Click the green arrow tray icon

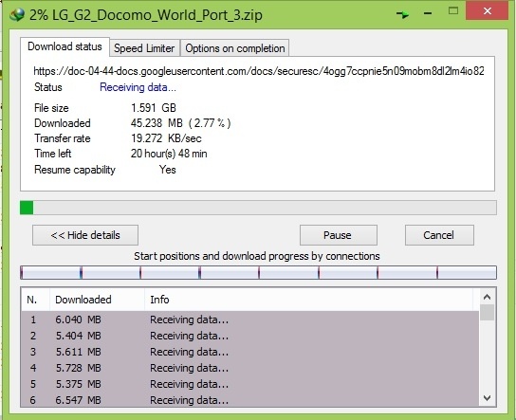[402, 14]
